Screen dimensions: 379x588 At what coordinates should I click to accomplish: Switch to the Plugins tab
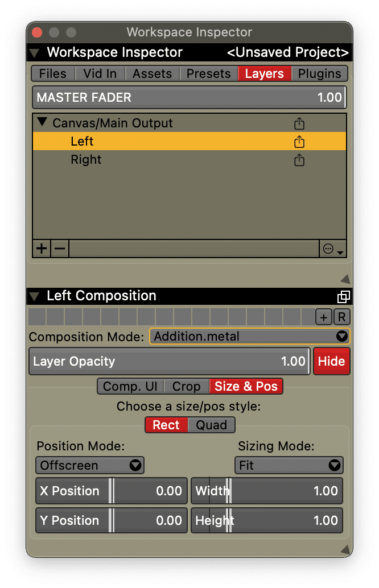pyautogui.click(x=319, y=73)
